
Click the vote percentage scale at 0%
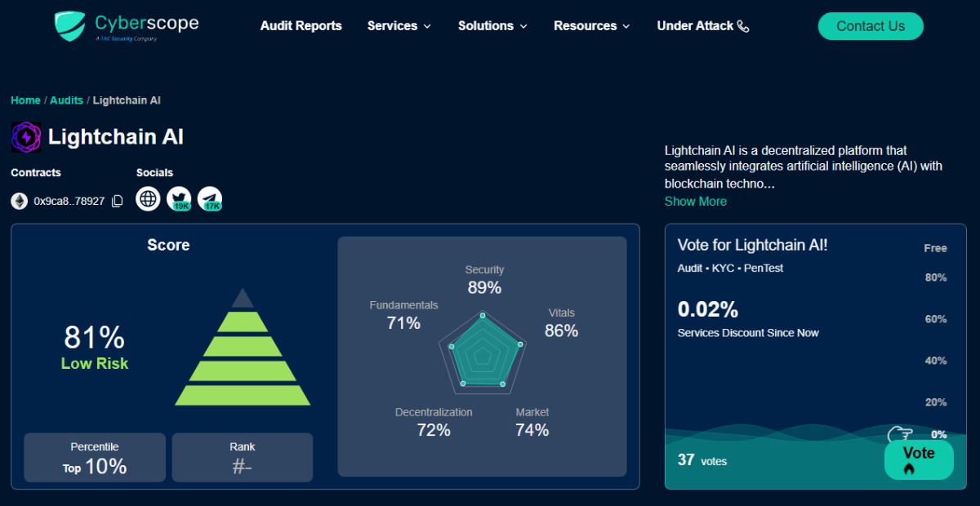click(936, 434)
